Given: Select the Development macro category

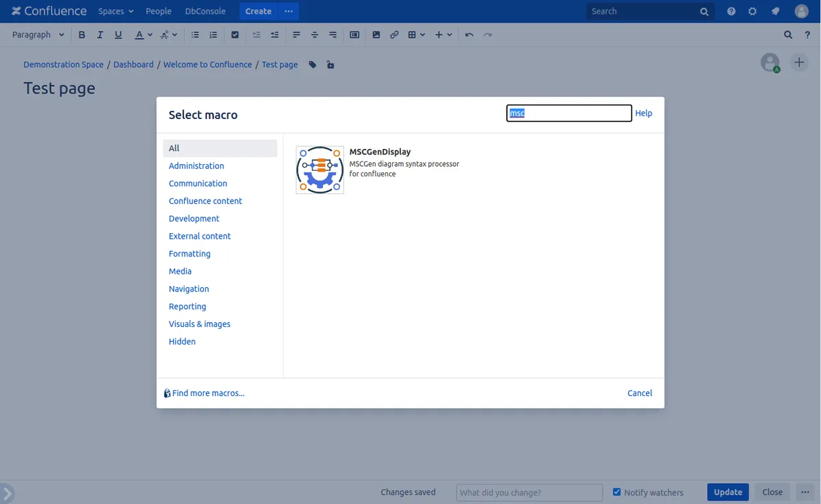Looking at the screenshot, I should tap(194, 219).
